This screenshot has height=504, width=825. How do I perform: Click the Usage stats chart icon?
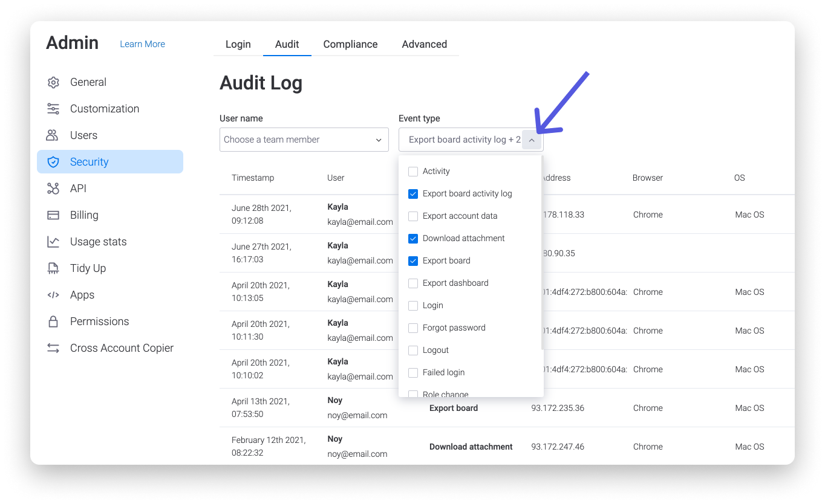[x=53, y=242]
